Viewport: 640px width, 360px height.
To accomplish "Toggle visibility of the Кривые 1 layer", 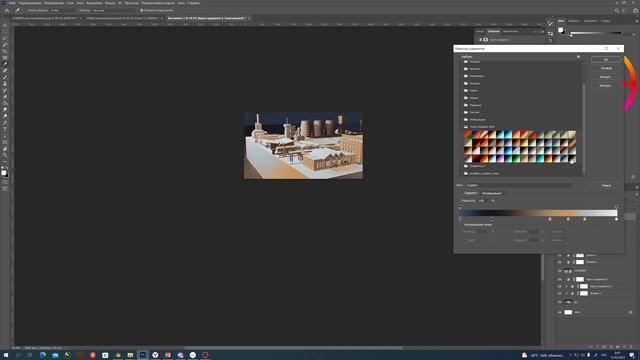I will click(x=560, y=293).
